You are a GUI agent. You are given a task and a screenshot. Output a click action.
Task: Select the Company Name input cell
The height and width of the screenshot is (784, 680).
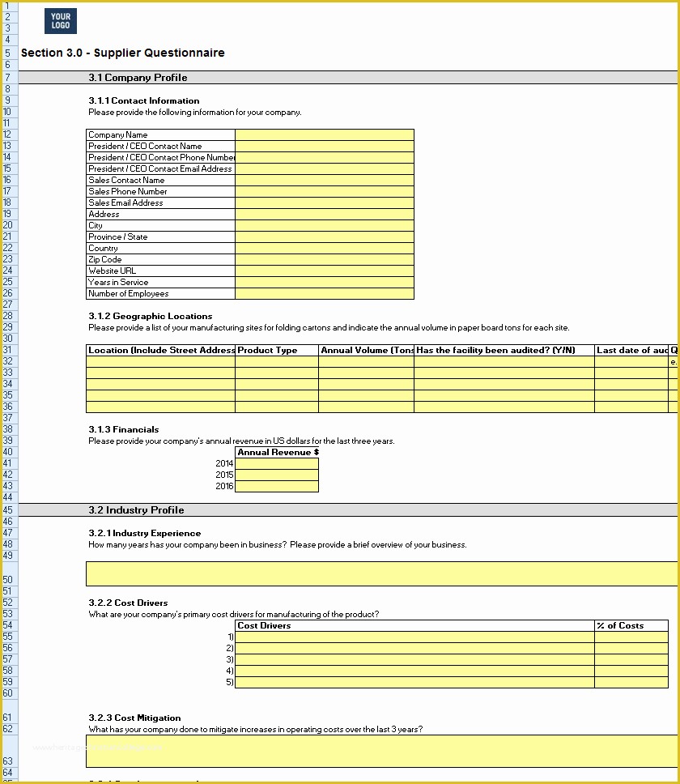click(x=325, y=134)
